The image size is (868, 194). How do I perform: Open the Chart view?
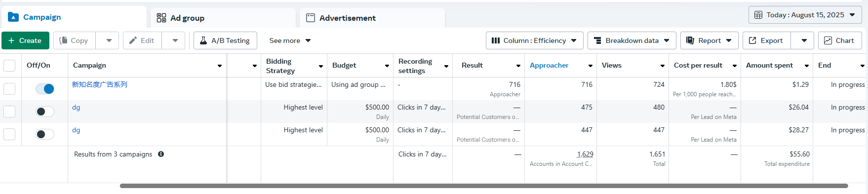pyautogui.click(x=840, y=40)
